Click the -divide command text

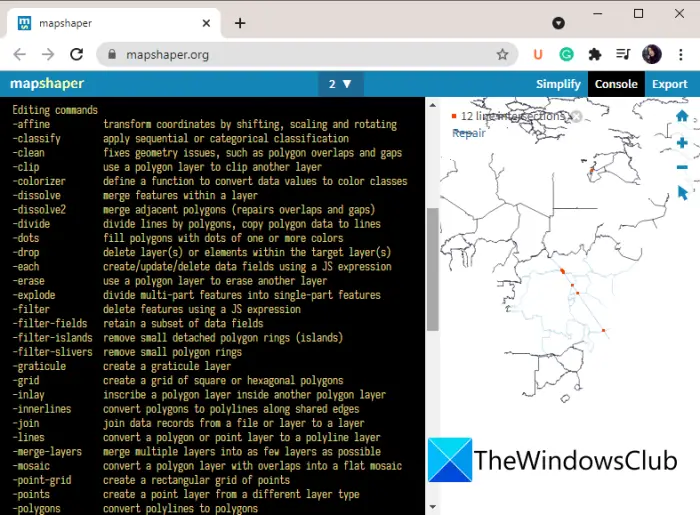[31, 224]
